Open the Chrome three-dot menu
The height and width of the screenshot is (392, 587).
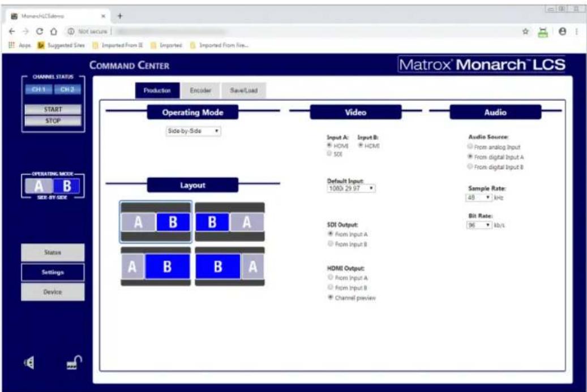point(576,32)
